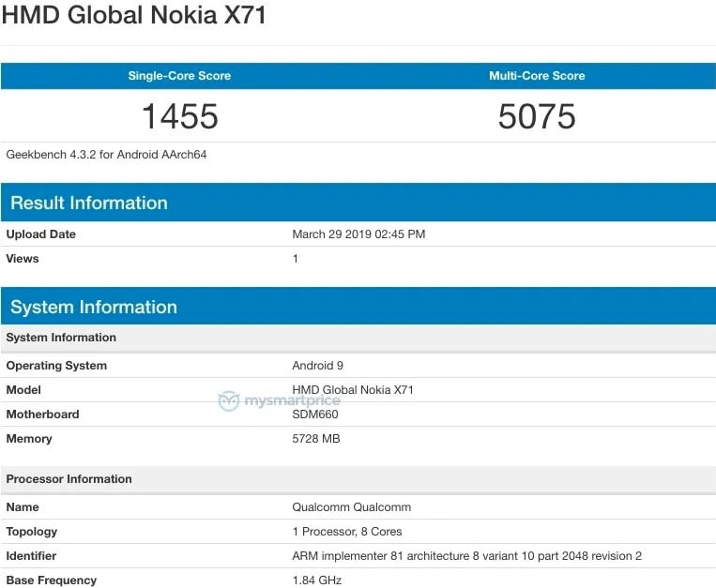Click the single-core score value 1455
Image resolution: width=716 pixels, height=588 pixels.
click(180, 116)
